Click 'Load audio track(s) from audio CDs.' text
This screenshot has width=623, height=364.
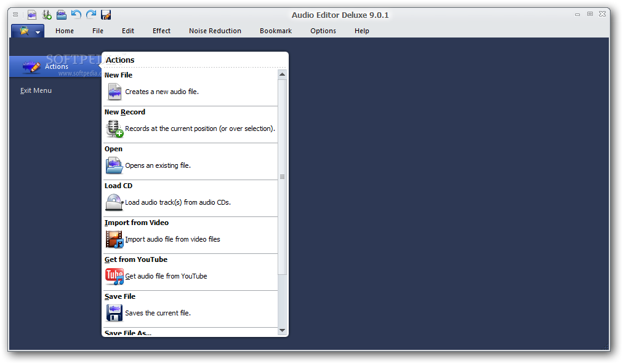[177, 202]
